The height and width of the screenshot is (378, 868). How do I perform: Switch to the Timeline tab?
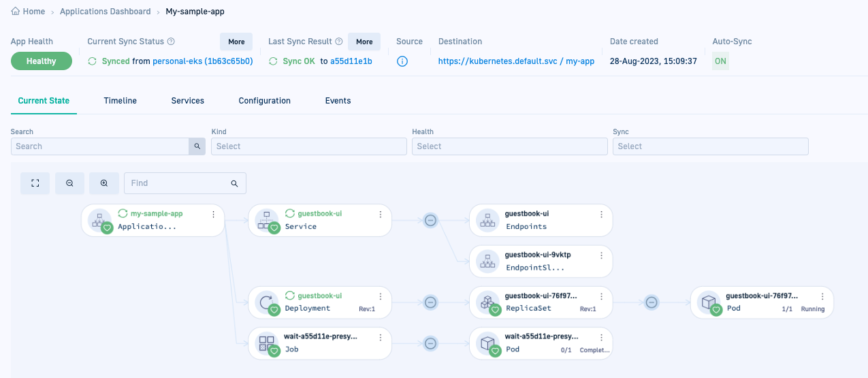coord(120,101)
